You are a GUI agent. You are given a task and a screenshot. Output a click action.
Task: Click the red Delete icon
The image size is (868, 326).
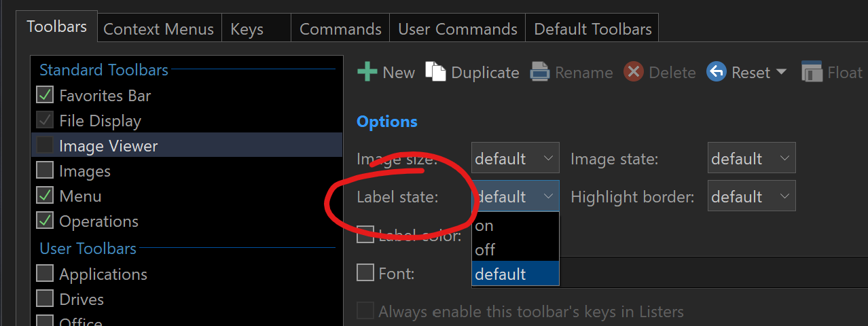634,72
